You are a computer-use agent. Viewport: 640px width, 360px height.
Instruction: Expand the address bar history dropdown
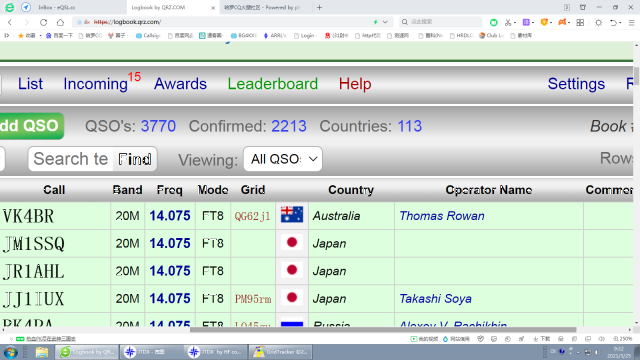click(x=385, y=22)
